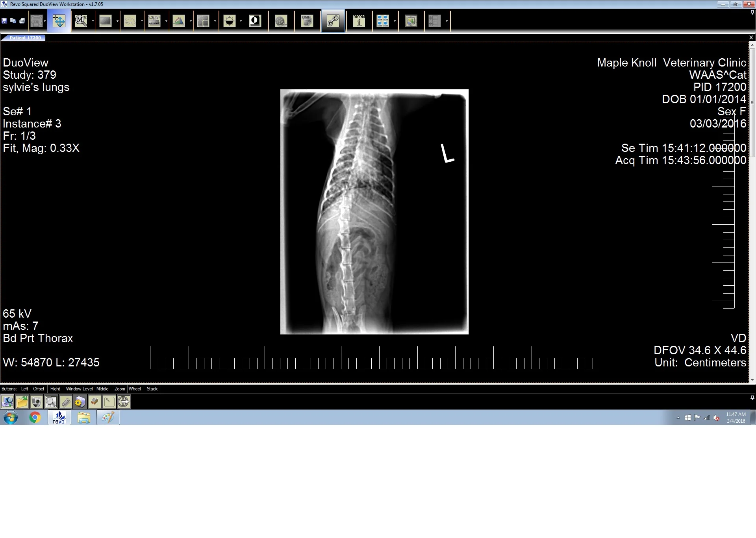Open the wrench settings icon in bottom toolbar
Image resolution: width=756 pixels, height=538 pixels.
pos(65,402)
